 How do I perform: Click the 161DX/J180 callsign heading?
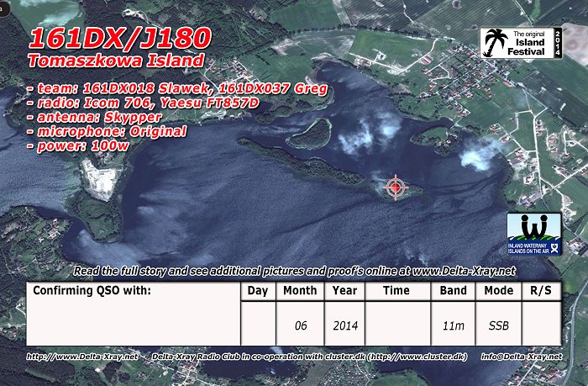pos(120,39)
